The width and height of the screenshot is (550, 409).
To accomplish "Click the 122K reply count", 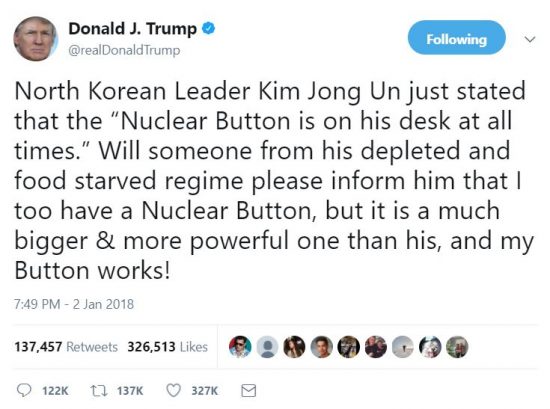I will pyautogui.click(x=55, y=390).
